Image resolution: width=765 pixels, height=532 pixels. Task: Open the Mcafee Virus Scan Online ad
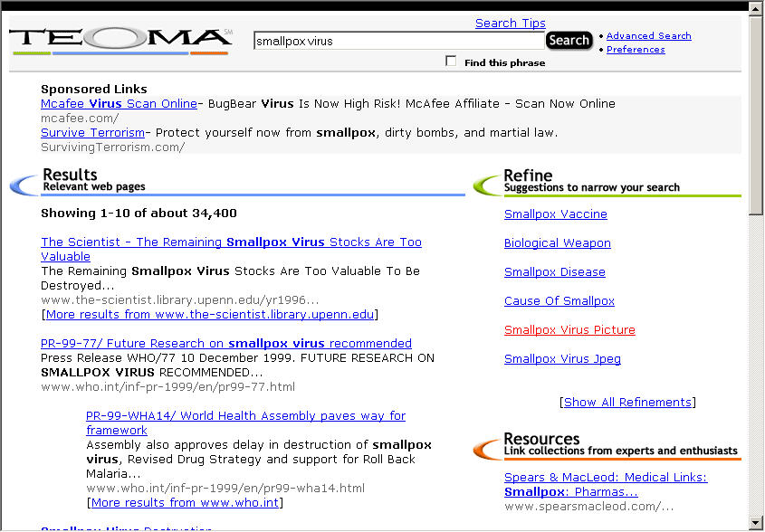coord(119,104)
